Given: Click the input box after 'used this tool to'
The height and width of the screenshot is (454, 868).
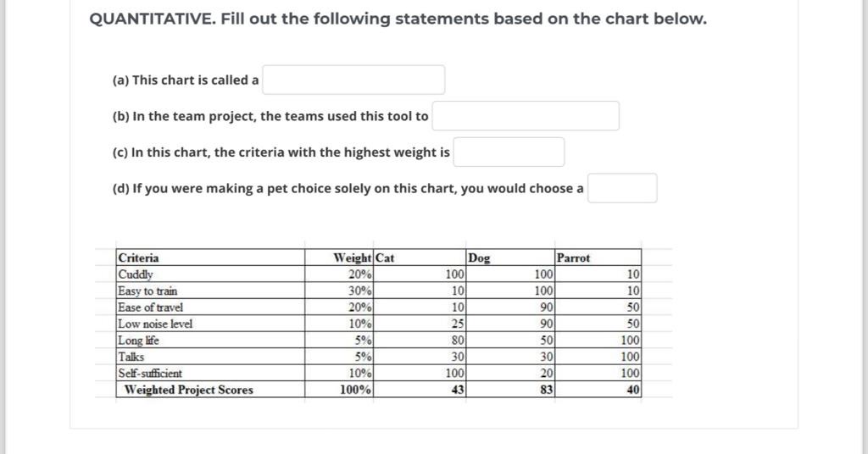Looking at the screenshot, I should coord(526,115).
